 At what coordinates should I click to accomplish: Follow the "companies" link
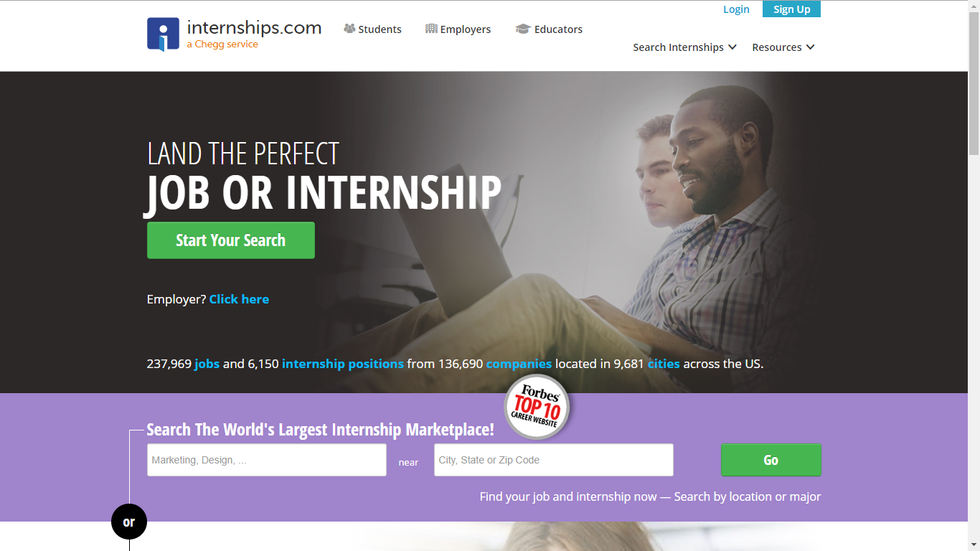(x=519, y=364)
